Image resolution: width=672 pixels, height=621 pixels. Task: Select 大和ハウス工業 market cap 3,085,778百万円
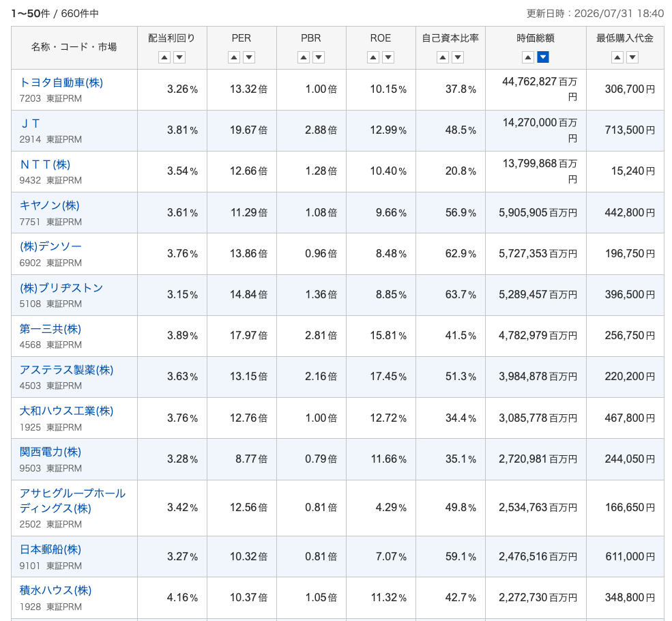(x=538, y=418)
